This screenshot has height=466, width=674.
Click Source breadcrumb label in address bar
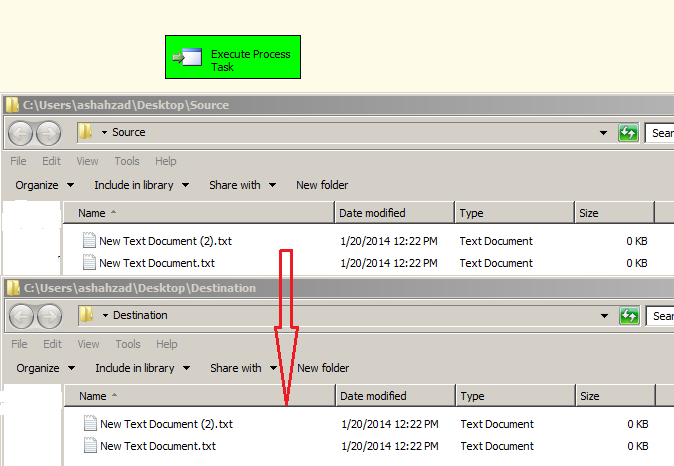[x=129, y=132]
